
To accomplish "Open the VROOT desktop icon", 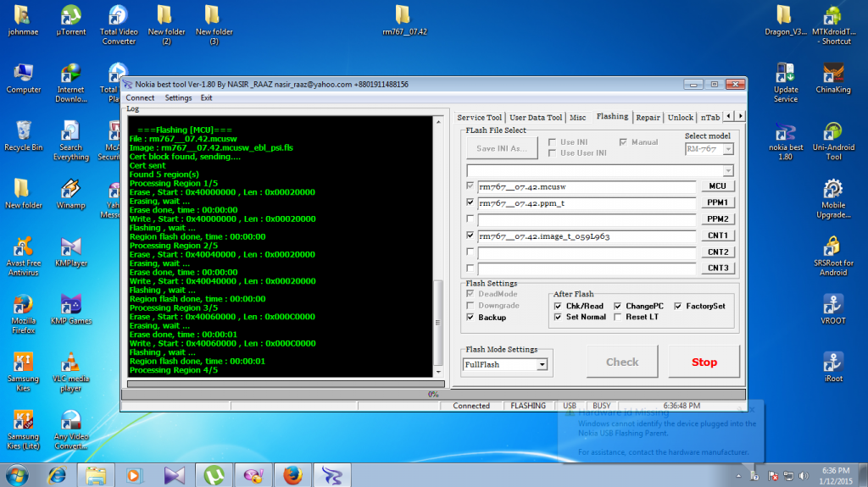I will click(x=833, y=306).
